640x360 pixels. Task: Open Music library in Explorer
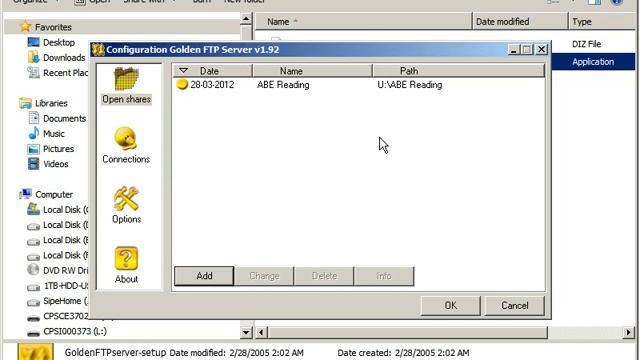53,133
